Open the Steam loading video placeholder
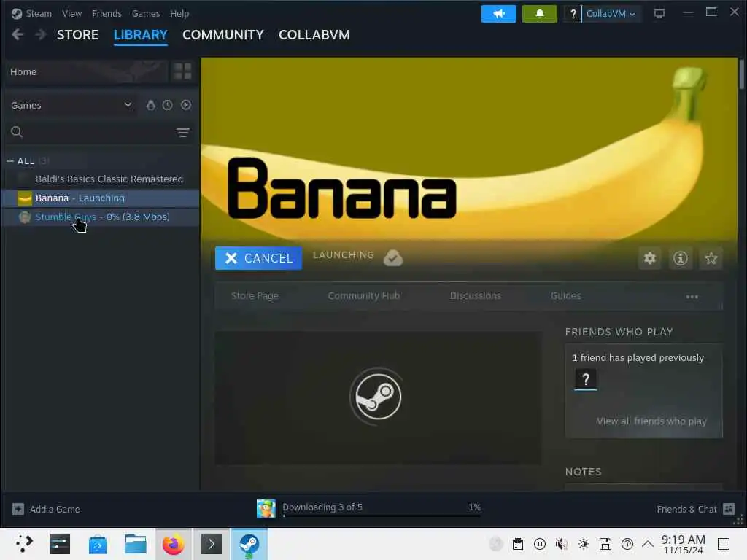 (x=378, y=397)
